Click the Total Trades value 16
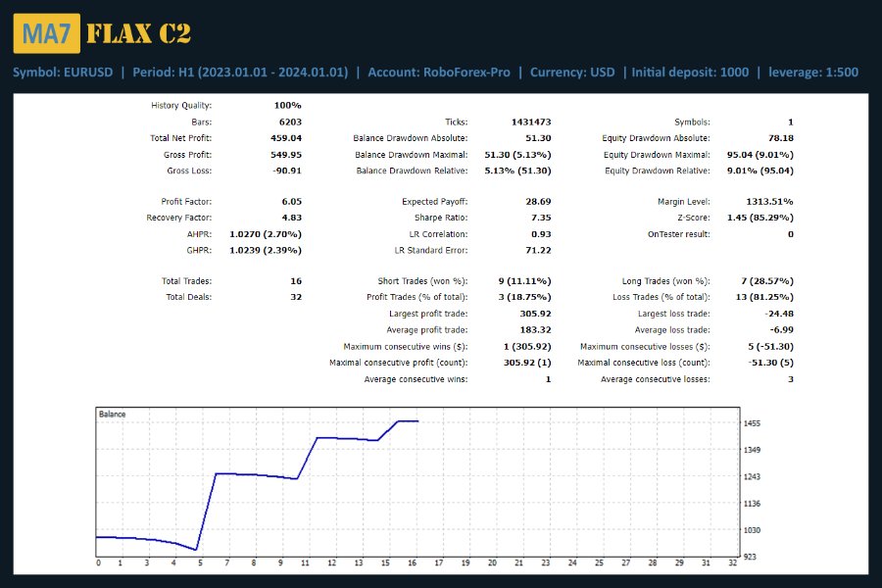Viewport: 882px width, 588px height. pyautogui.click(x=296, y=281)
